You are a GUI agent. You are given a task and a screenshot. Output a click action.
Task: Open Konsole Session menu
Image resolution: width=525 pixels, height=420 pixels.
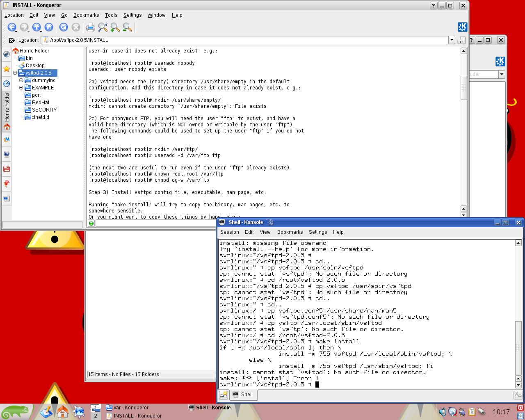(230, 232)
